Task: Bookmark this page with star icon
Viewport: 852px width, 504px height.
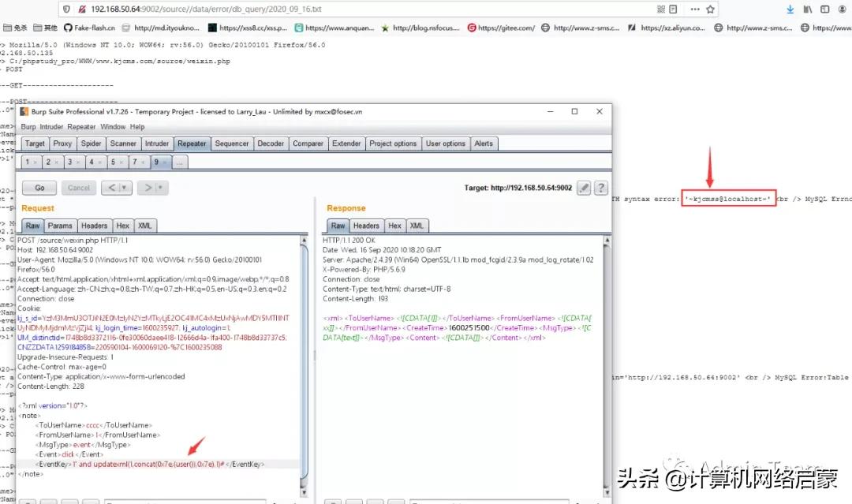Action: point(710,9)
